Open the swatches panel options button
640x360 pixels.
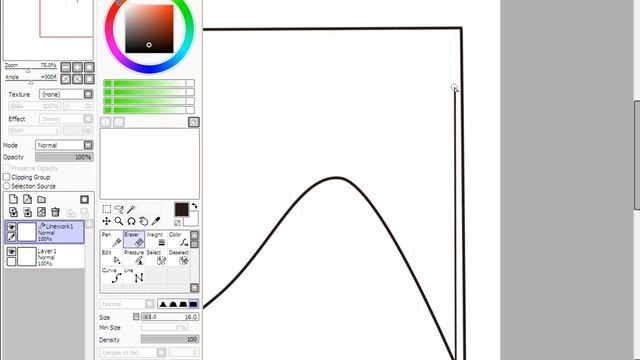tap(194, 122)
